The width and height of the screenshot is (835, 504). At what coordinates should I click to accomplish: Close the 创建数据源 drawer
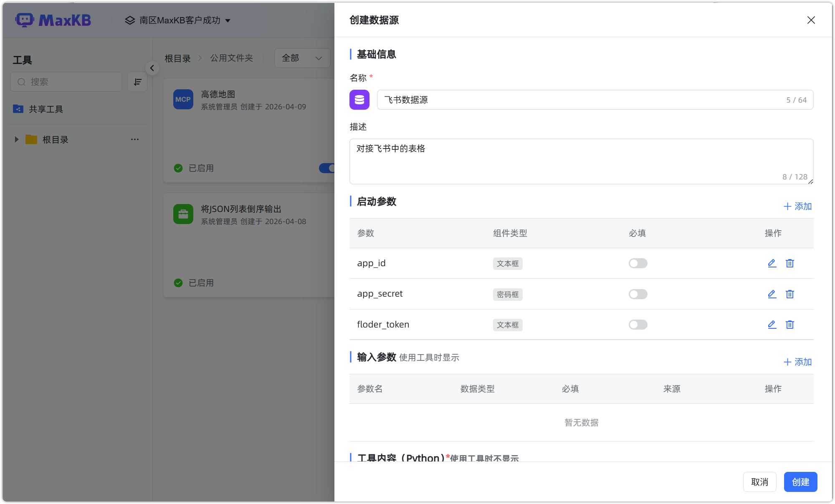[x=811, y=20]
